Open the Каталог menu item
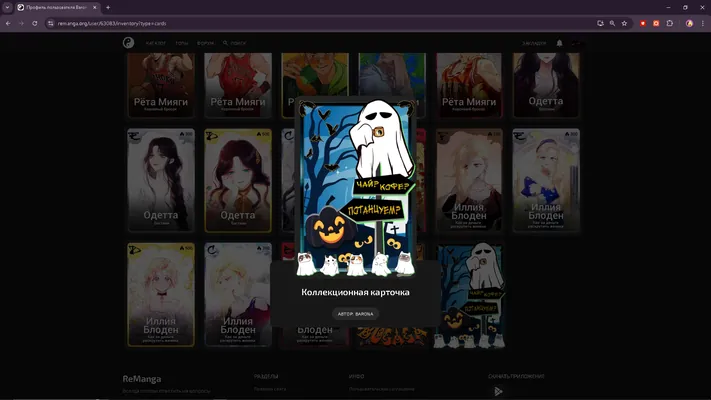Viewport: 711px width, 400px height. [x=156, y=44]
